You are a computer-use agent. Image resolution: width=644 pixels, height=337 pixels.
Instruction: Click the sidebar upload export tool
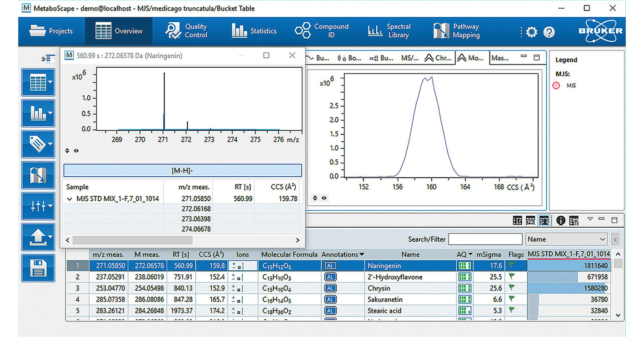(38, 237)
